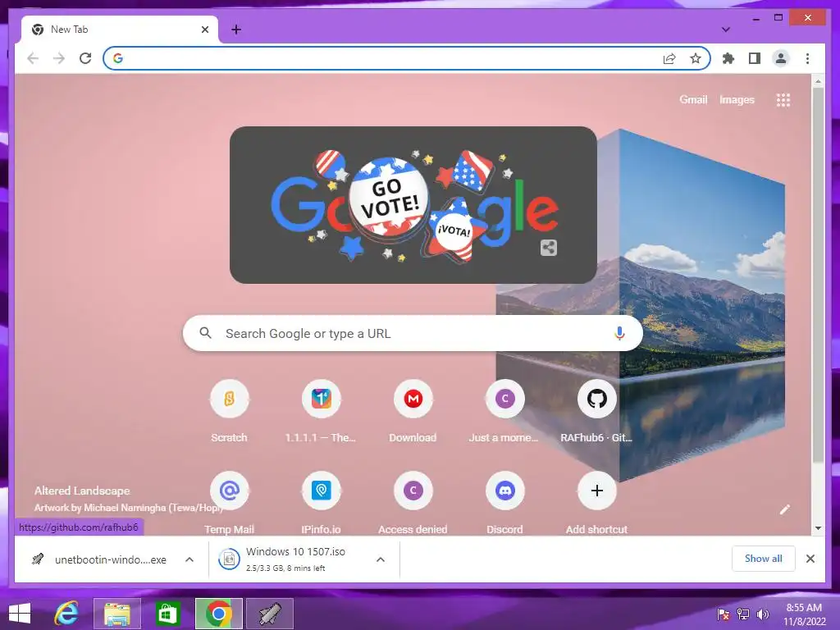
Task: Open the Discord shortcut
Action: click(x=504, y=503)
